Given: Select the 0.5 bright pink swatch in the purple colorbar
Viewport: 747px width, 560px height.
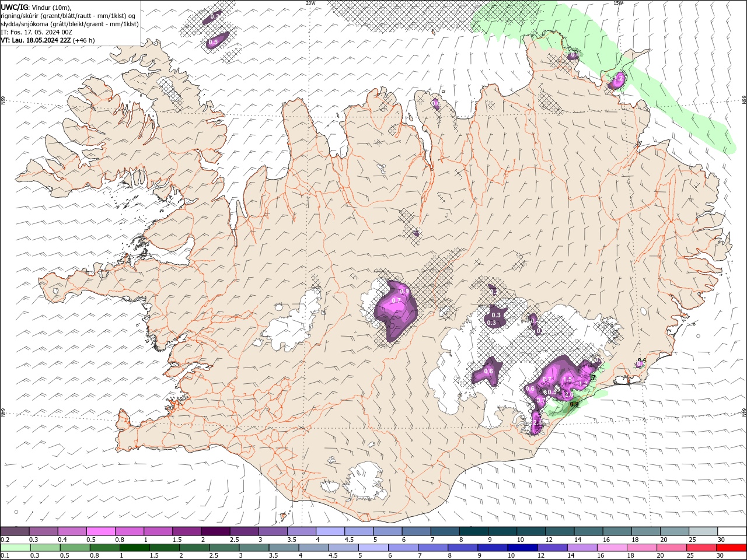Looking at the screenshot, I should point(100,531).
